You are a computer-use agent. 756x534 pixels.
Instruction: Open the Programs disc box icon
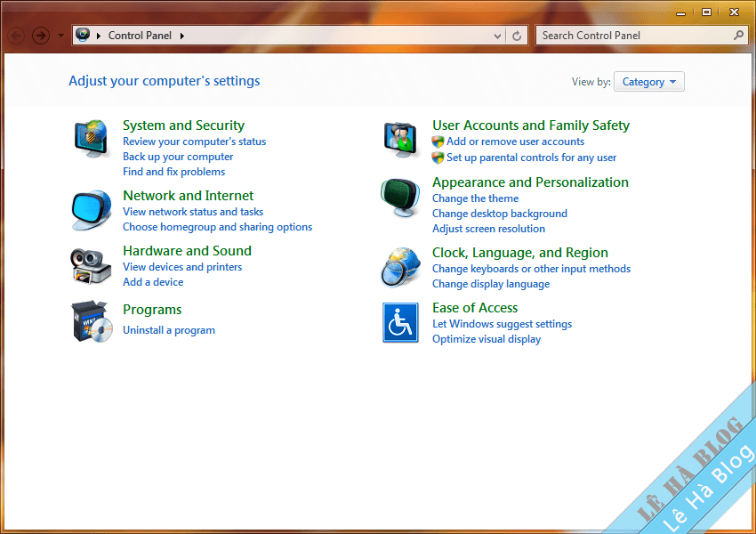(92, 322)
